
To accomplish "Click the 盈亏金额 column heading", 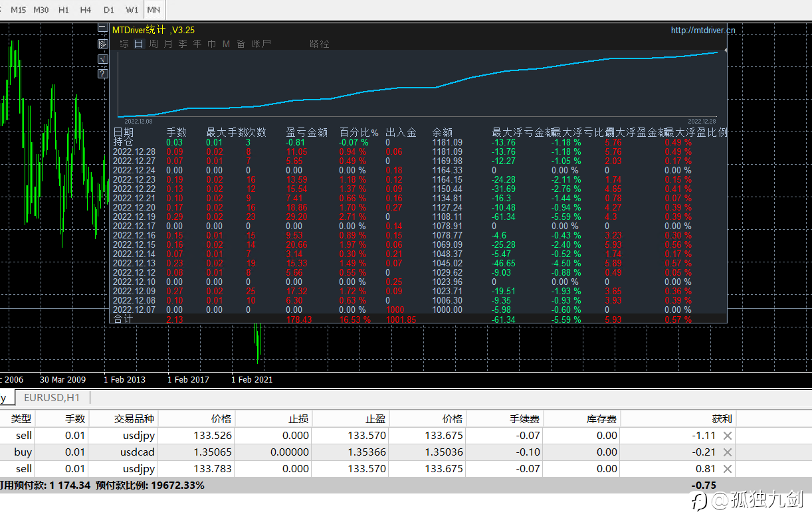I will pos(307,132).
